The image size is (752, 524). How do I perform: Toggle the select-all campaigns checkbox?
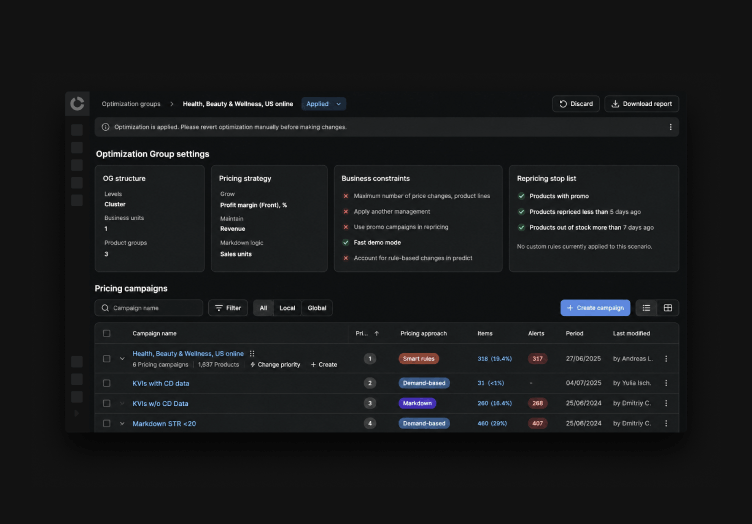coord(106,334)
